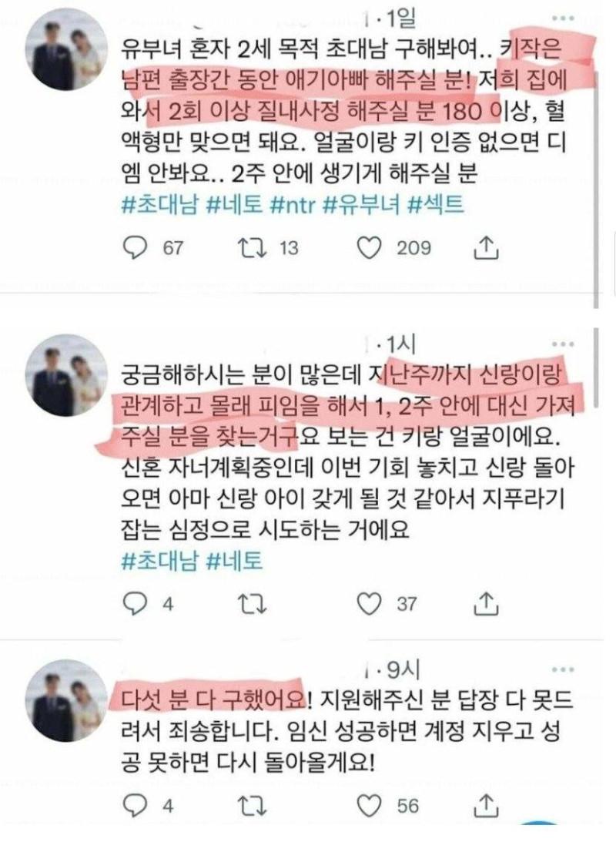Viewport: 616px width, 842px height.
Task: Share the first tweet via share icon
Action: pos(486,247)
